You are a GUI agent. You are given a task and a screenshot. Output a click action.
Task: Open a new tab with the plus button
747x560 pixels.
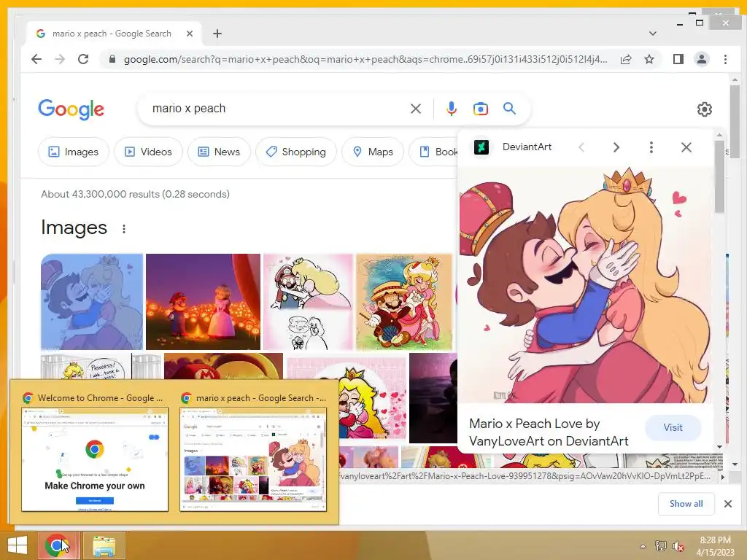coord(217,34)
